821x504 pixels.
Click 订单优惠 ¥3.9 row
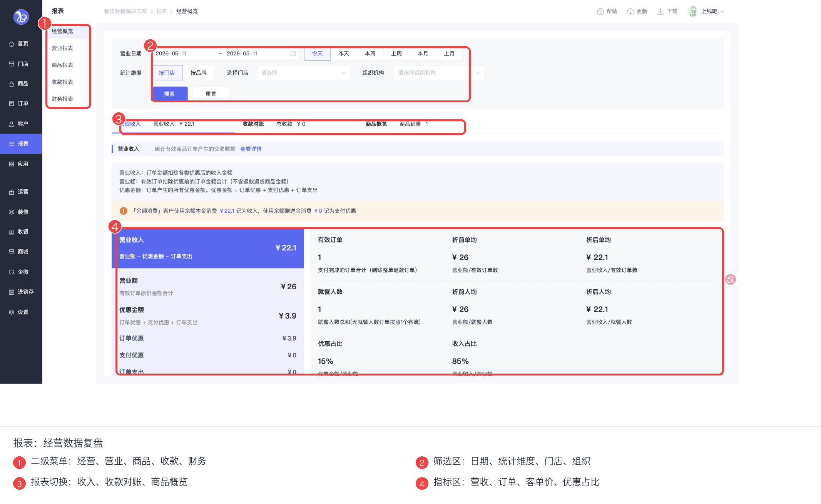tap(208, 338)
